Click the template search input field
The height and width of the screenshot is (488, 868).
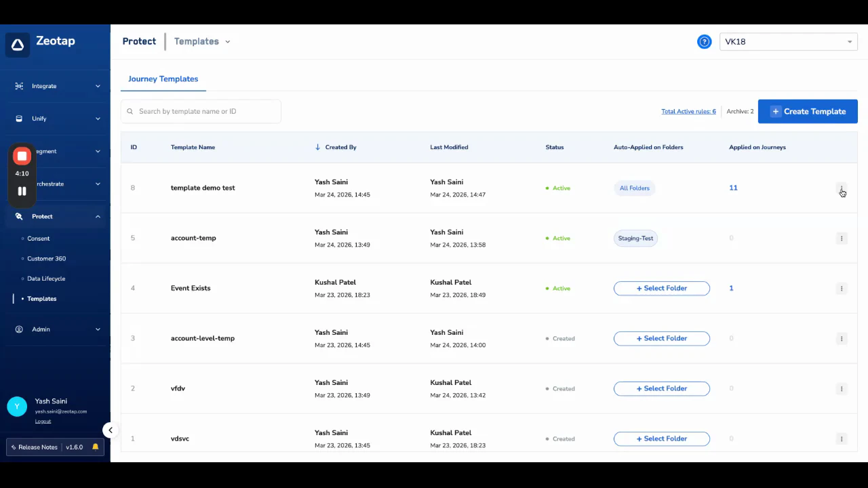tap(200, 111)
